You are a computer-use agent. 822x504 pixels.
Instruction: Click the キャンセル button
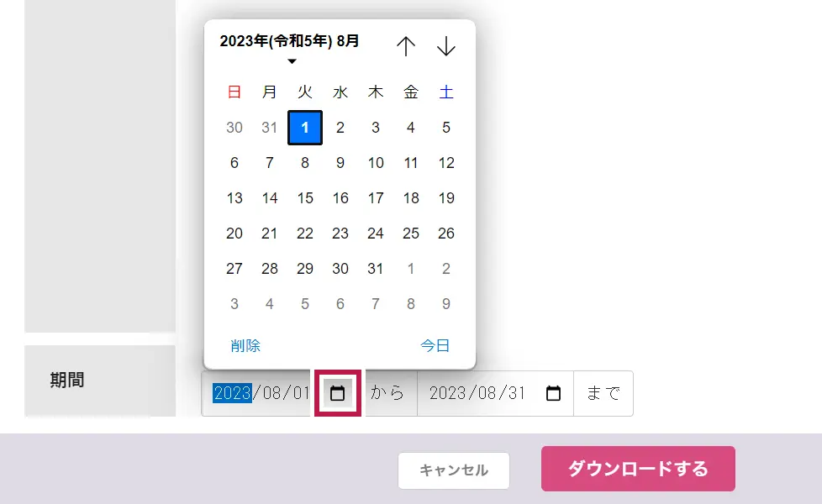(454, 470)
